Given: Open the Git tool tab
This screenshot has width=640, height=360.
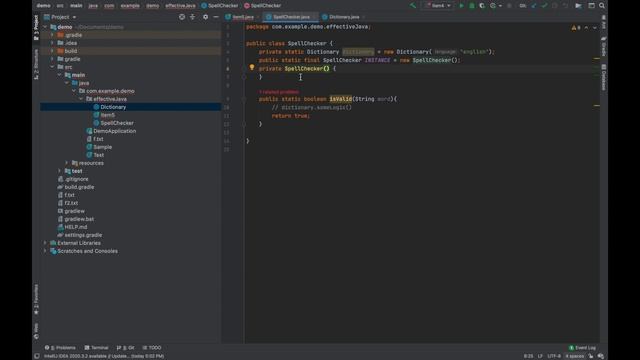Looking at the screenshot, I should [x=125, y=348].
